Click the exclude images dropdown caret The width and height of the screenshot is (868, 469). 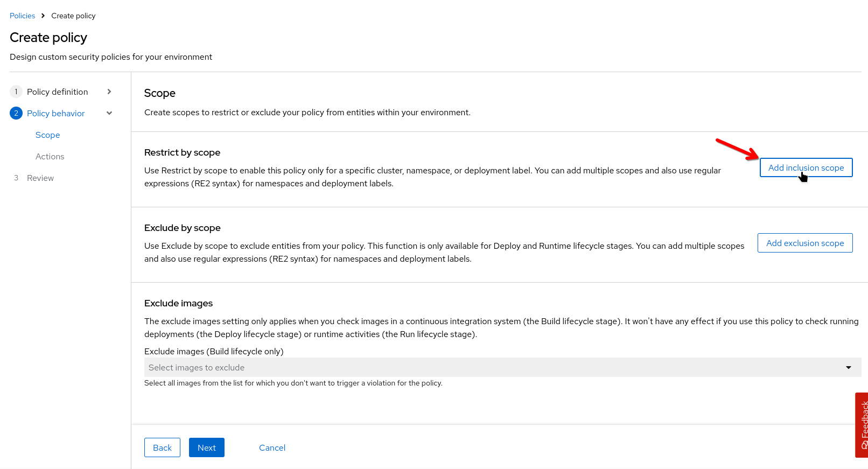(x=848, y=367)
